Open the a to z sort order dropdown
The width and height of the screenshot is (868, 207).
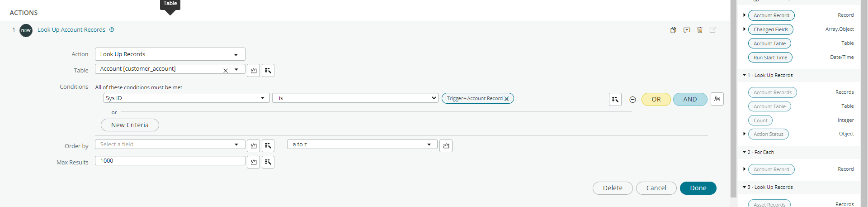362,144
